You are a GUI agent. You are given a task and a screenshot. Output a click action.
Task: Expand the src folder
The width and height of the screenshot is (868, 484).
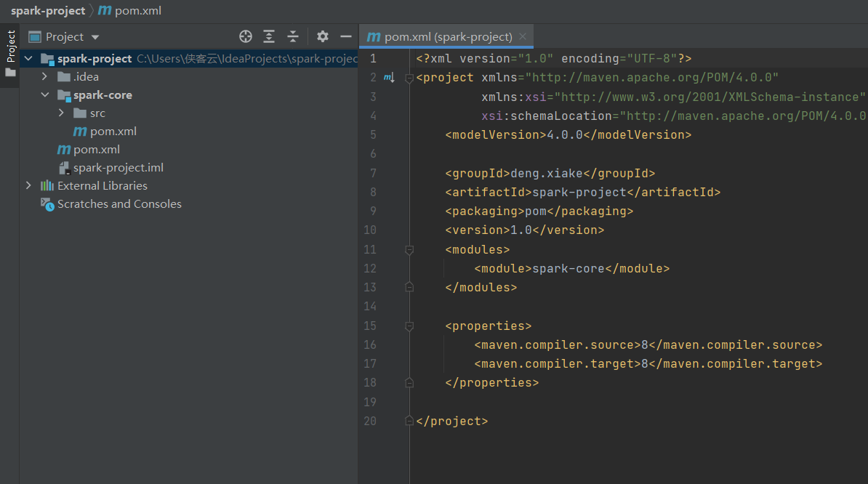pos(62,113)
